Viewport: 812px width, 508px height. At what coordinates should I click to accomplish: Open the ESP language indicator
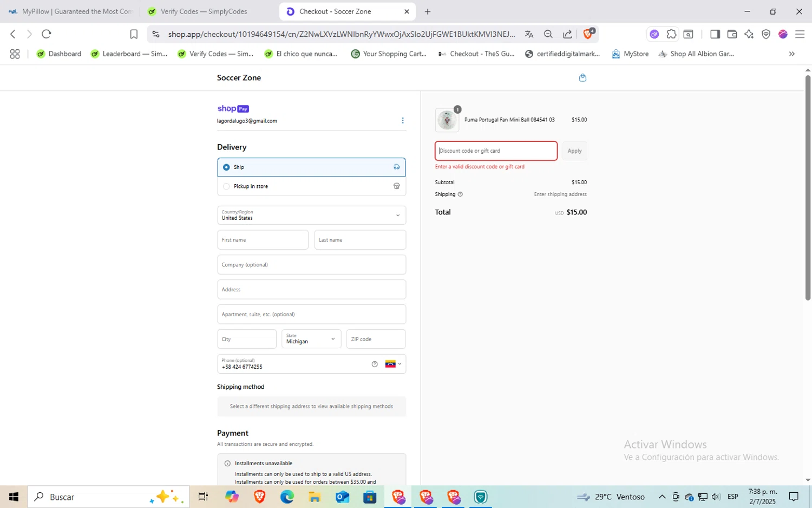(733, 497)
